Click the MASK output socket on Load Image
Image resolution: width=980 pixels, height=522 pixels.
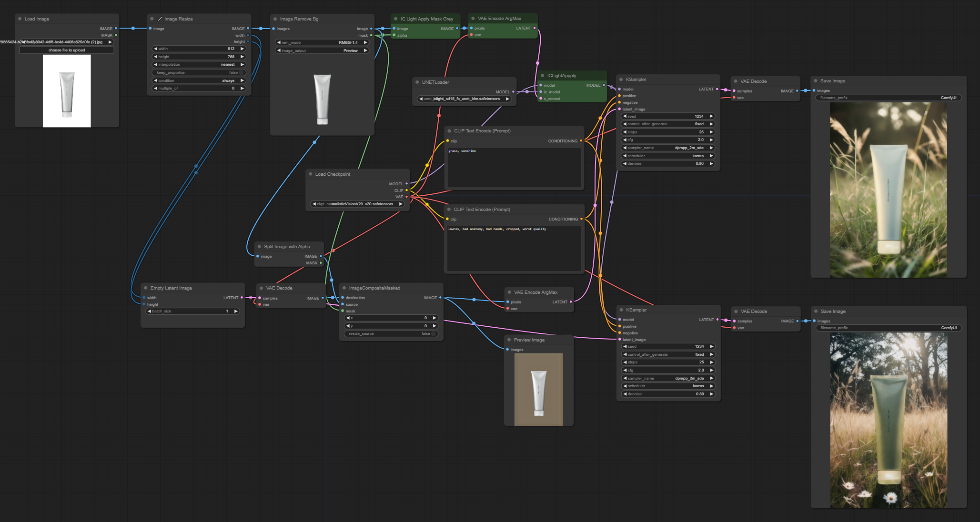pos(116,35)
